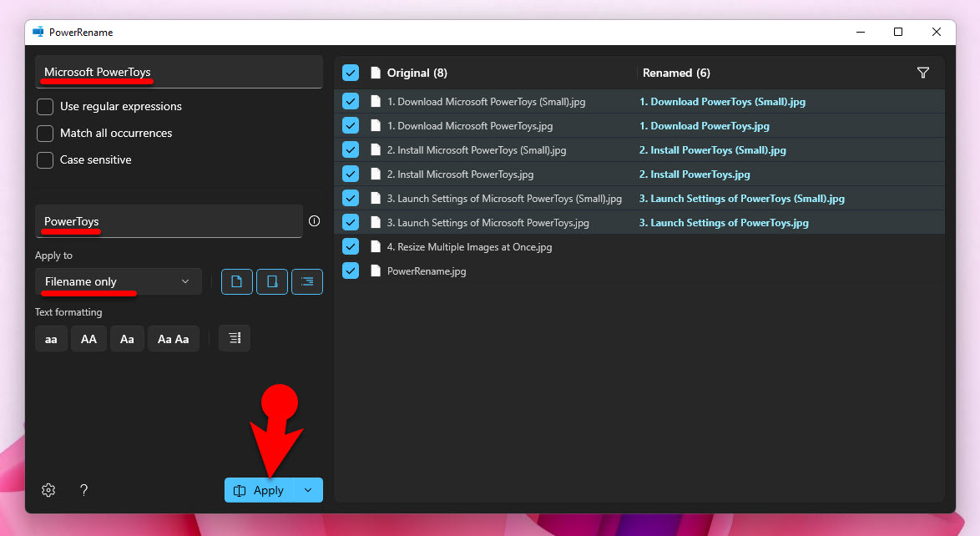Capitalize each word with 'Aa Aa'

click(x=173, y=339)
